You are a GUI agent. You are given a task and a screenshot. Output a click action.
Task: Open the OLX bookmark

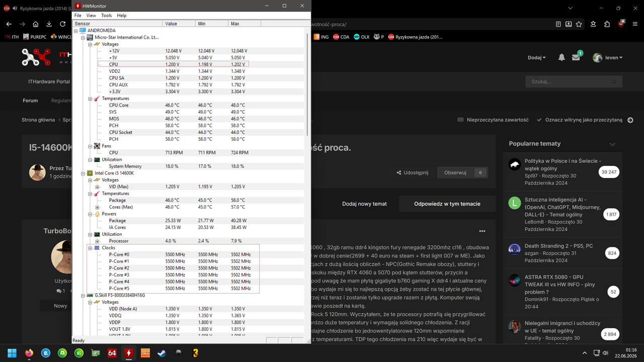(x=361, y=37)
